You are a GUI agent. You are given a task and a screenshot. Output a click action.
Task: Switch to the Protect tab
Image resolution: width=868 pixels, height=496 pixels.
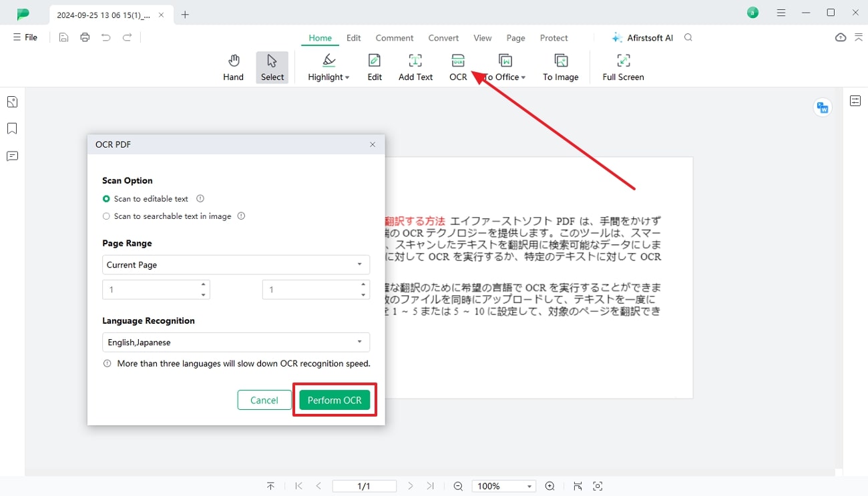[x=554, y=38]
